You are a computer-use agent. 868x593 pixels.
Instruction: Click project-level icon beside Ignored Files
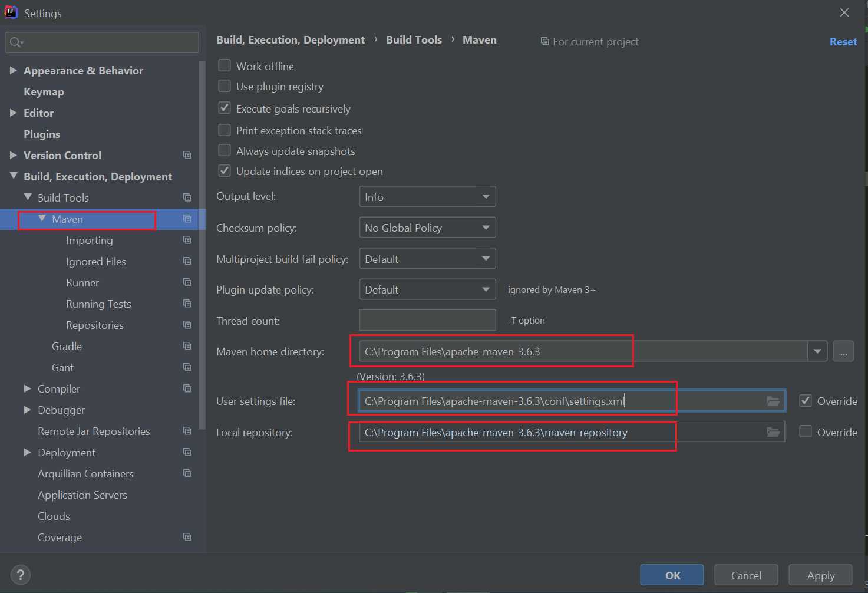(x=187, y=261)
